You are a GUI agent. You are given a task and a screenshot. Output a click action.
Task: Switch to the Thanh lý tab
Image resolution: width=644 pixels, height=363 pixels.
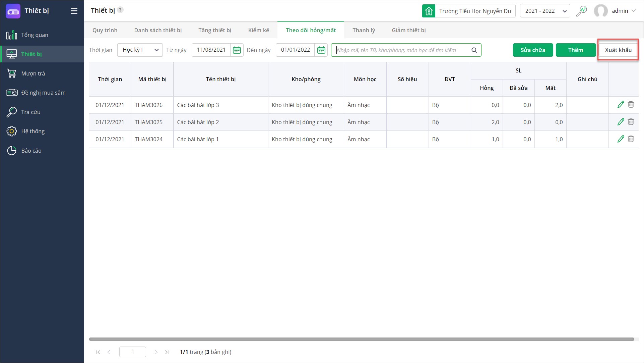pyautogui.click(x=364, y=30)
